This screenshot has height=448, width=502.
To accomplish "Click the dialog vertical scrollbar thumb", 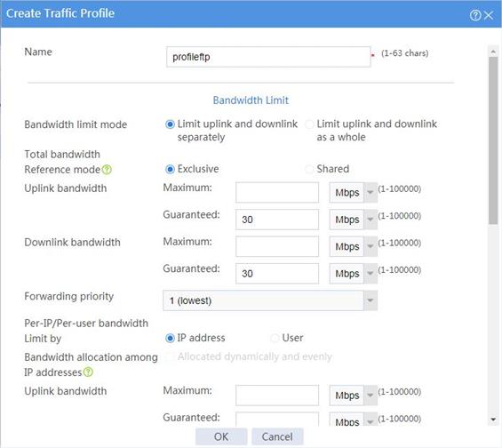I will 493,141.
